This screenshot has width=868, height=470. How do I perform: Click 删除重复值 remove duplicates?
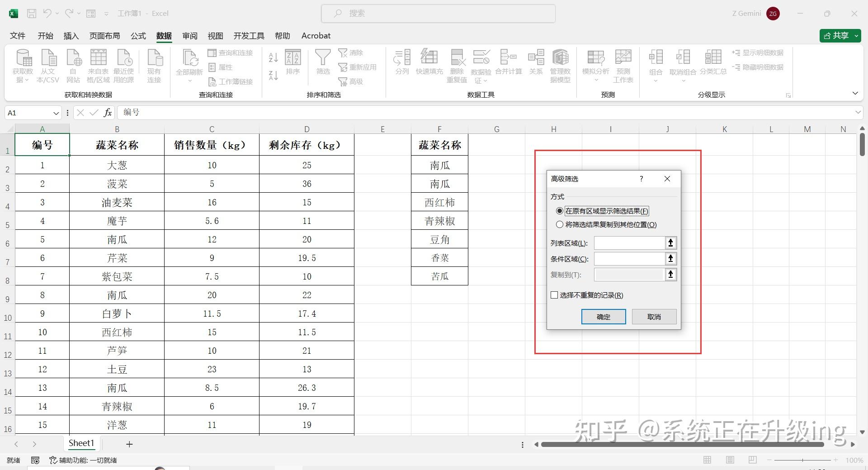coord(457,66)
